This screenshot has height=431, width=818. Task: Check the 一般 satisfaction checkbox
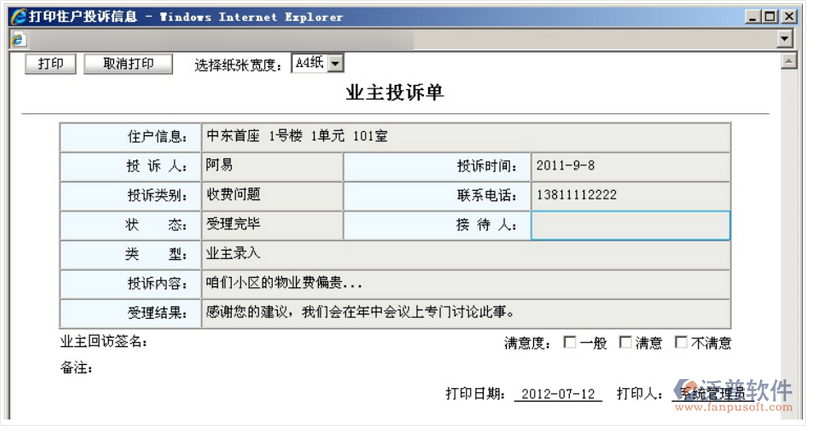click(x=570, y=342)
